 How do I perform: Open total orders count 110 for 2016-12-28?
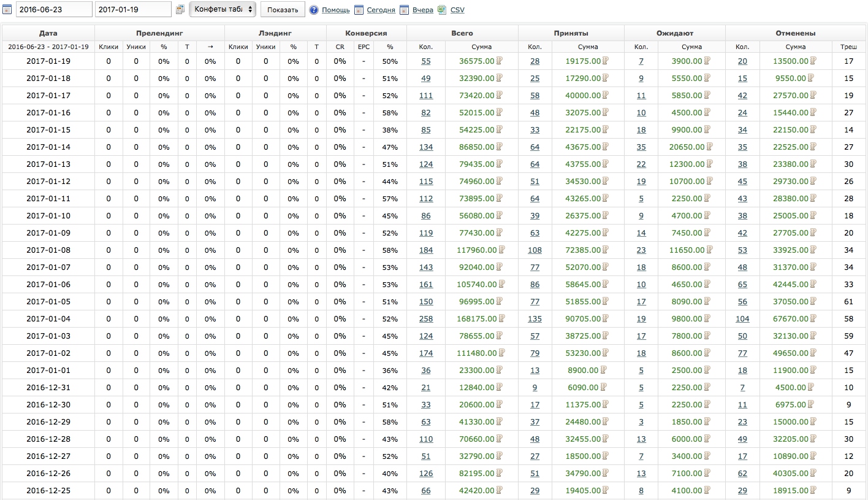[x=426, y=439]
